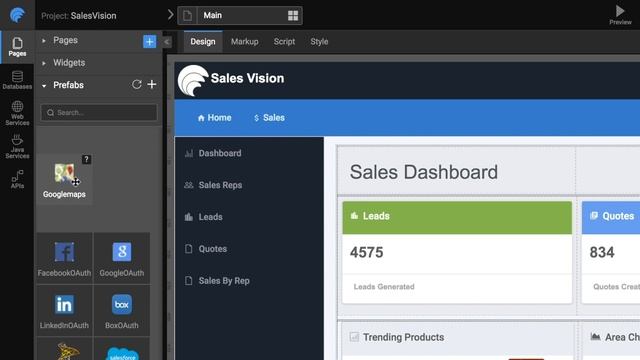This screenshot has width=640, height=360.
Task: Click the Sales Vision logo image
Action: [x=193, y=80]
